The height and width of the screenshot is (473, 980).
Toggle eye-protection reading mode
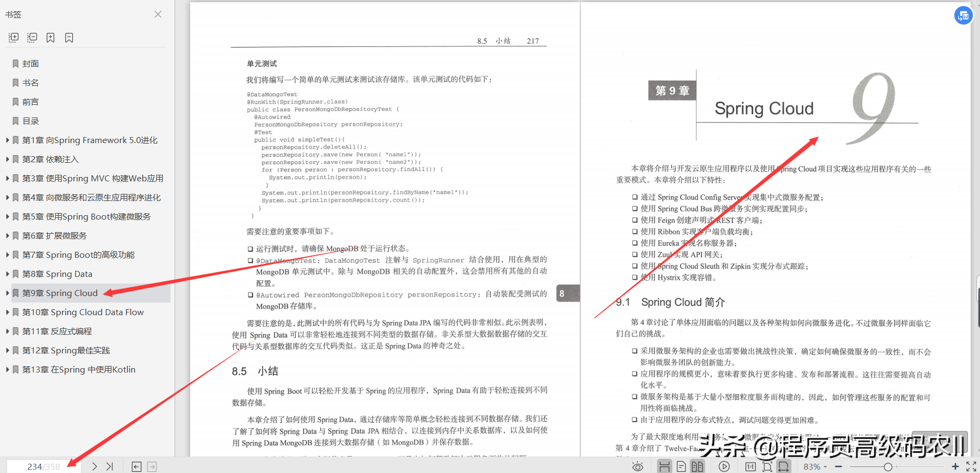pyautogui.click(x=637, y=466)
